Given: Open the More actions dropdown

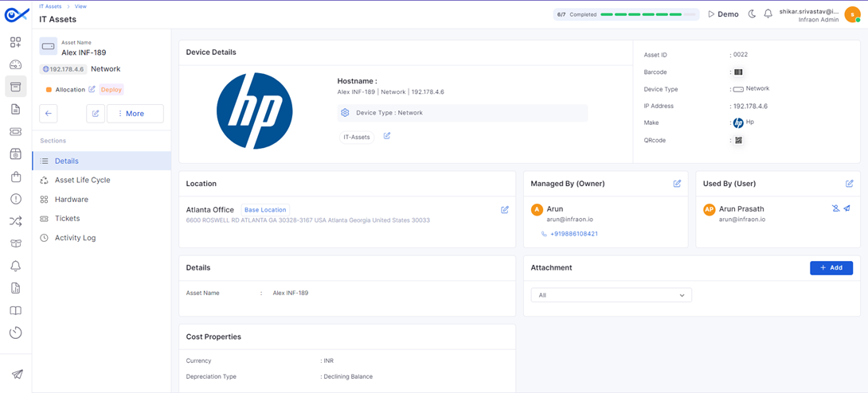Looking at the screenshot, I should pyautogui.click(x=135, y=114).
